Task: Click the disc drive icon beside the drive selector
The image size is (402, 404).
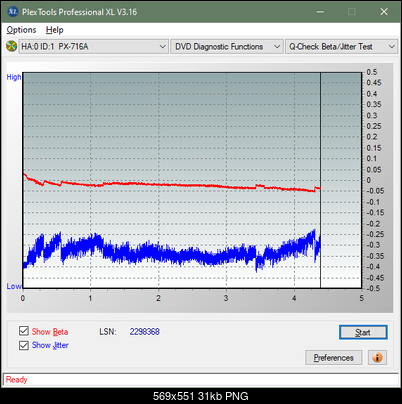Action: click(12, 46)
